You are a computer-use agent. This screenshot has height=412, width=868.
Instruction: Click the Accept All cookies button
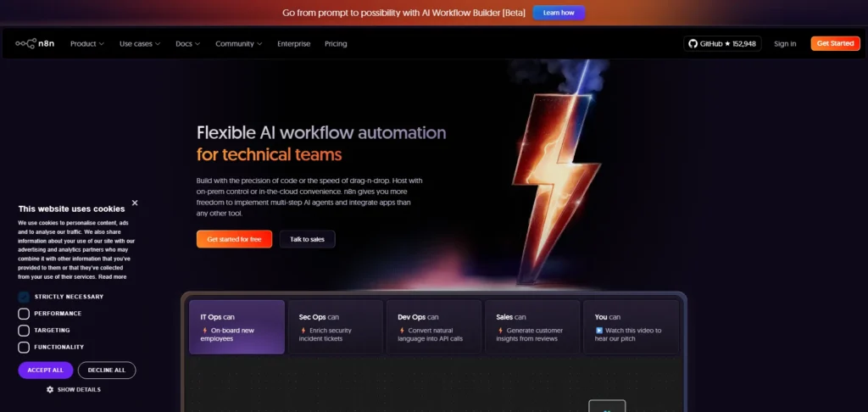(46, 370)
